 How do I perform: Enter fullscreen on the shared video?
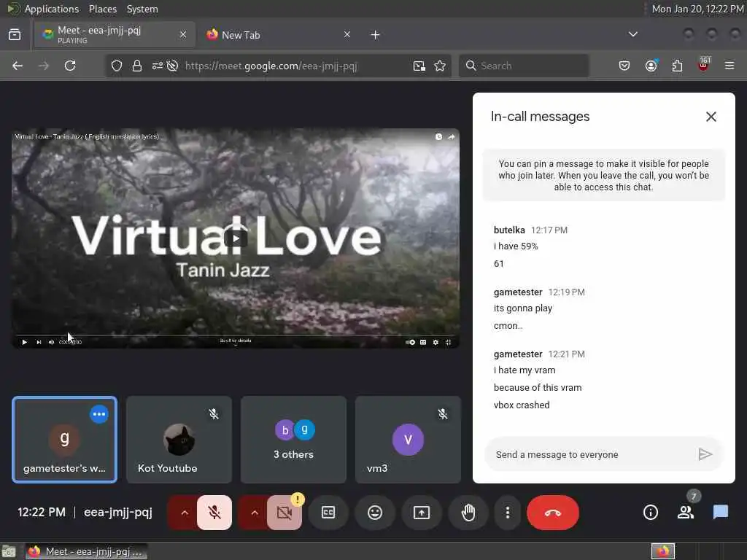coord(448,342)
